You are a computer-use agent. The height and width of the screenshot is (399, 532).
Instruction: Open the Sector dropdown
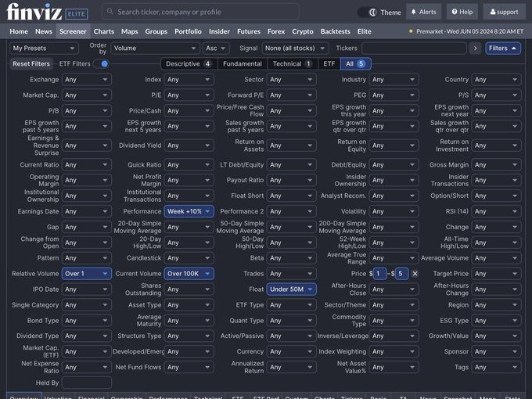pyautogui.click(x=292, y=79)
